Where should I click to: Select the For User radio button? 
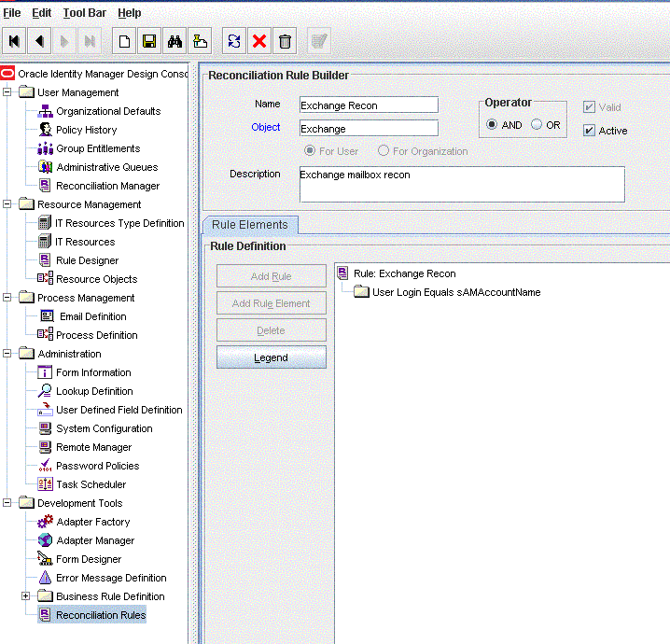click(x=310, y=150)
